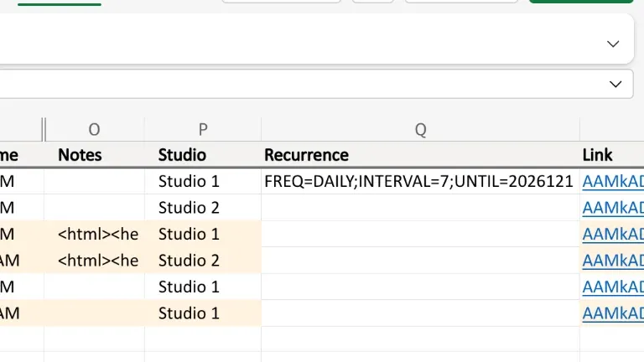Select column O header
Viewport: 644px width, 362px height.
point(94,129)
